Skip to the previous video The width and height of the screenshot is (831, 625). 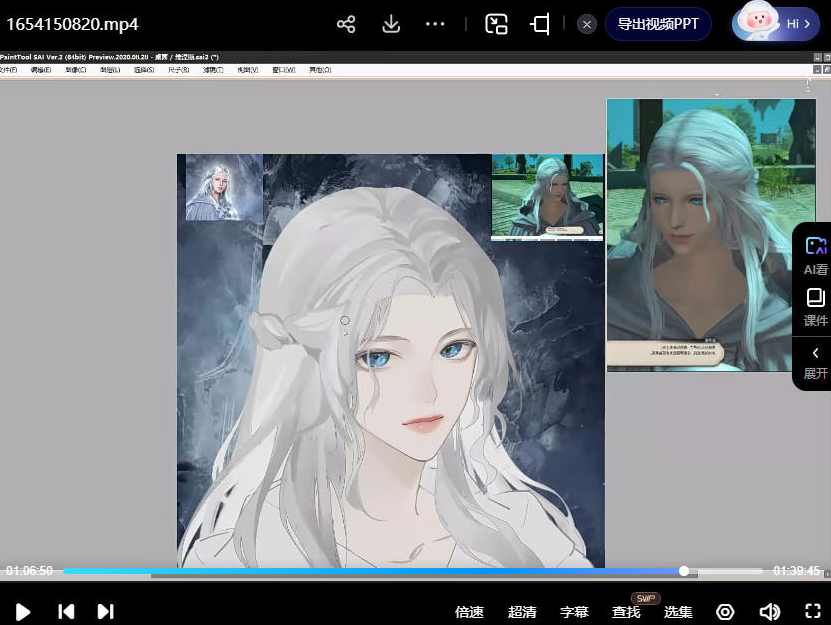point(66,611)
